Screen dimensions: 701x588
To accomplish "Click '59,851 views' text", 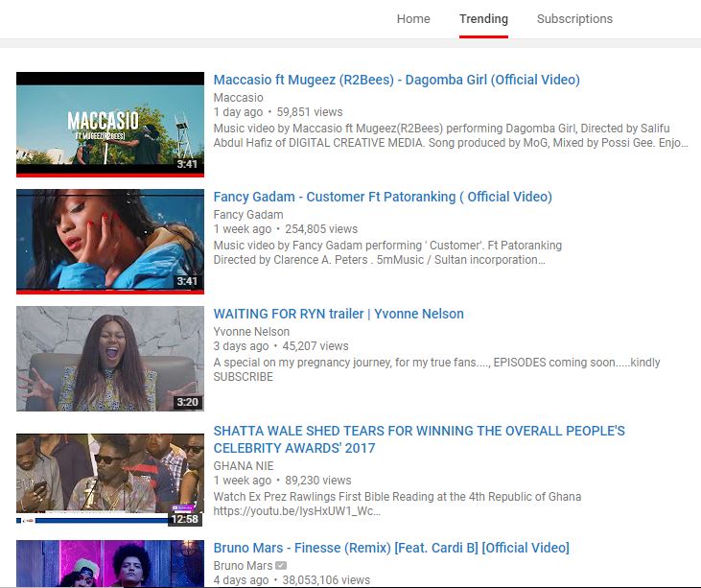I will 310,112.
